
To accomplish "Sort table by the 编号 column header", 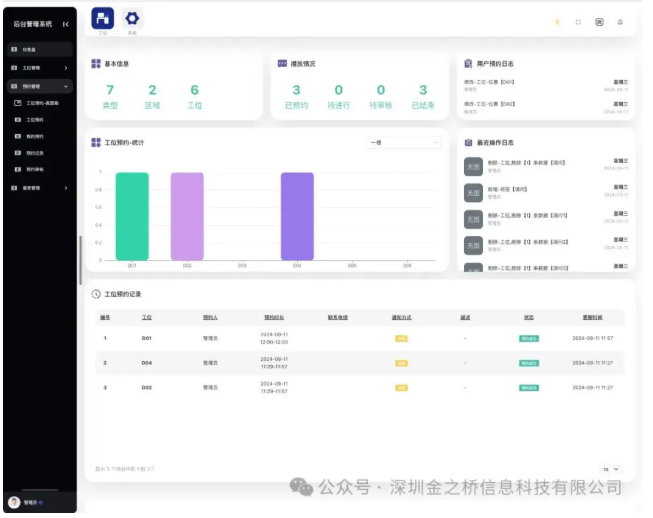I will click(x=105, y=318).
